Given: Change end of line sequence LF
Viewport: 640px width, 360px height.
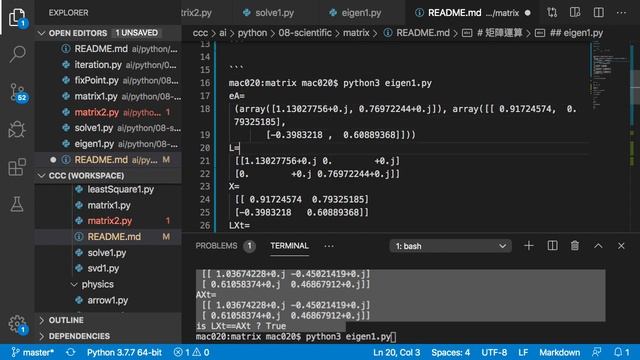Looking at the screenshot, I should click(x=523, y=352).
